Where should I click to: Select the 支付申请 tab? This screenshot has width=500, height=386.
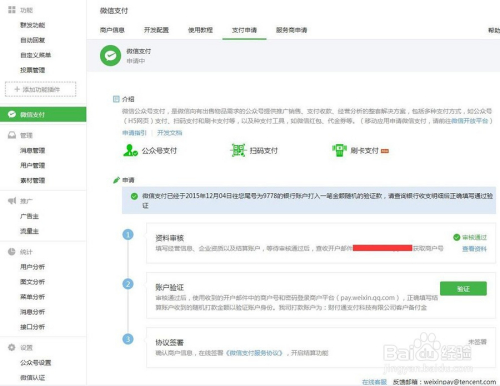click(x=244, y=30)
